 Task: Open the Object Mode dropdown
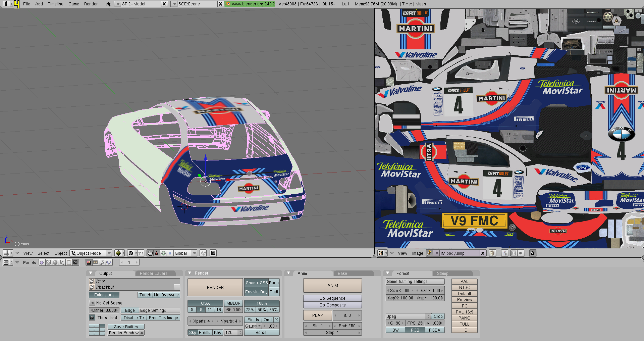pos(91,253)
